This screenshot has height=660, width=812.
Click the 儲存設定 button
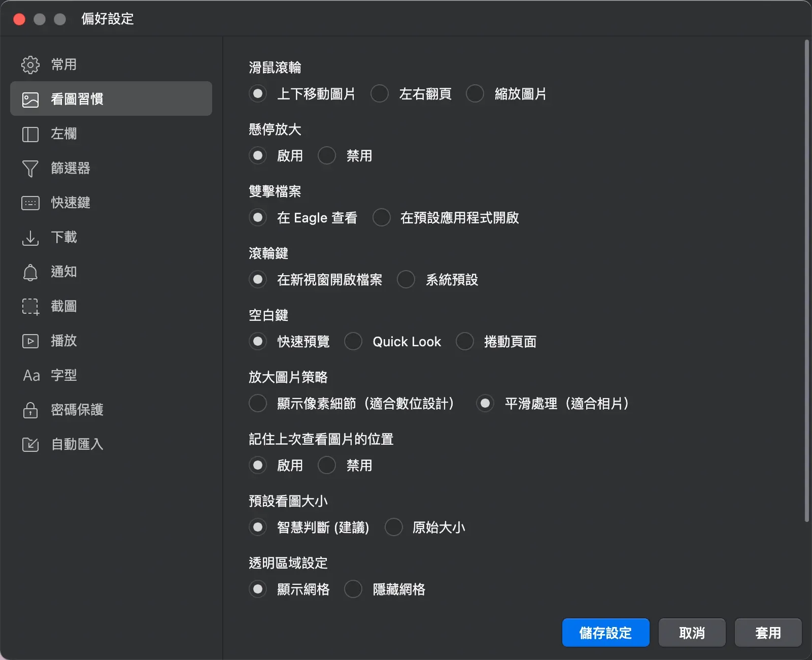(x=606, y=633)
